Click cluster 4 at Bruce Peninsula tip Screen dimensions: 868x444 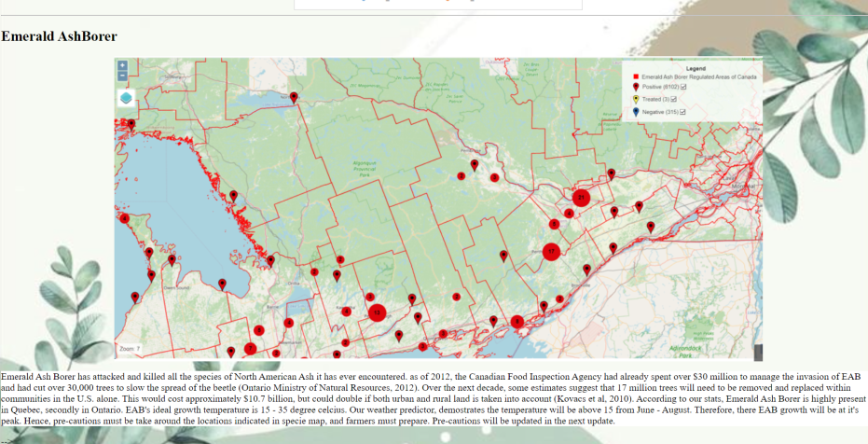pos(125,218)
